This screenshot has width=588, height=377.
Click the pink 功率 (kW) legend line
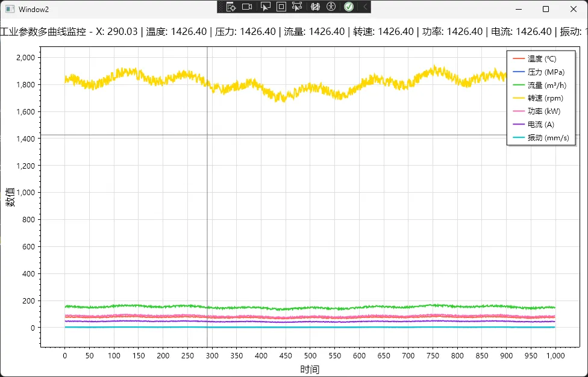pos(519,111)
